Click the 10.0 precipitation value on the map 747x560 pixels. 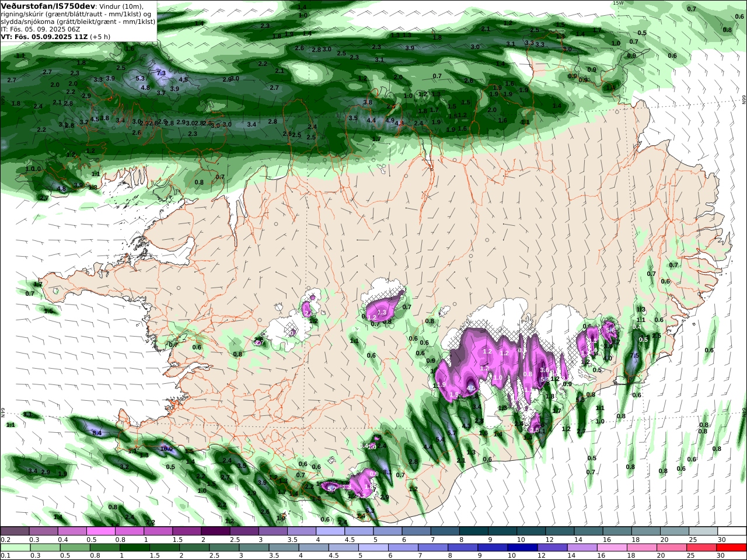[x=166, y=449]
